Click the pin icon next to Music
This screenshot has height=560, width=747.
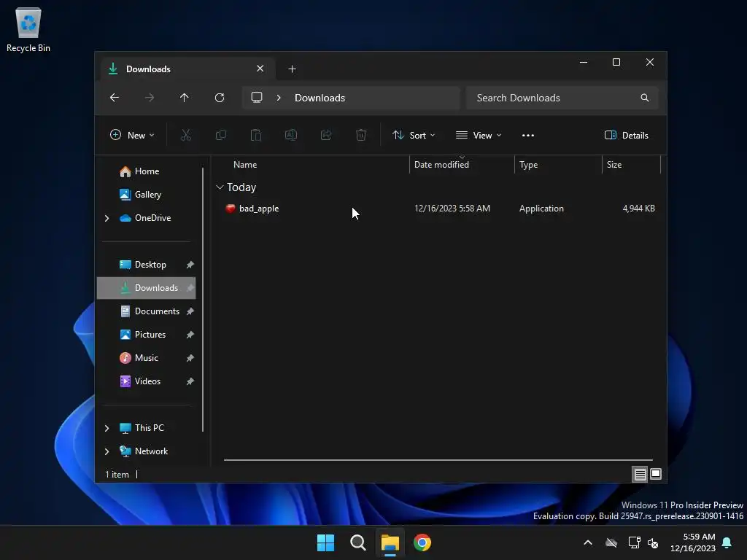coord(190,358)
